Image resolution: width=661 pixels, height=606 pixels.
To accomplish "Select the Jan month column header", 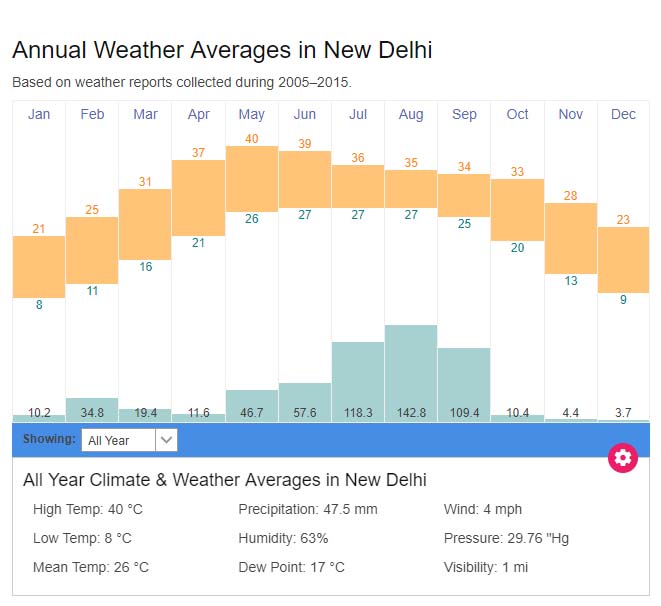I will [39, 114].
